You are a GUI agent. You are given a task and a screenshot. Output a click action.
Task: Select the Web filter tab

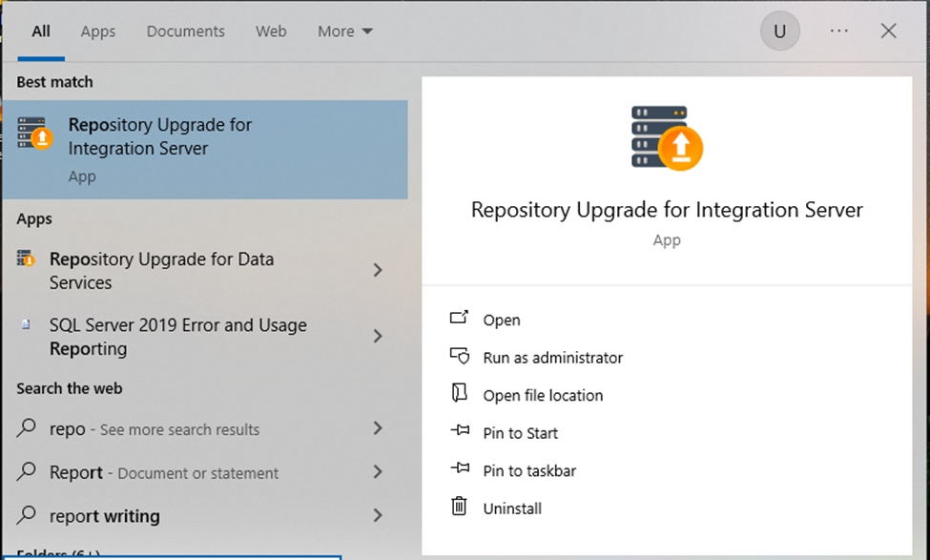[x=271, y=31]
